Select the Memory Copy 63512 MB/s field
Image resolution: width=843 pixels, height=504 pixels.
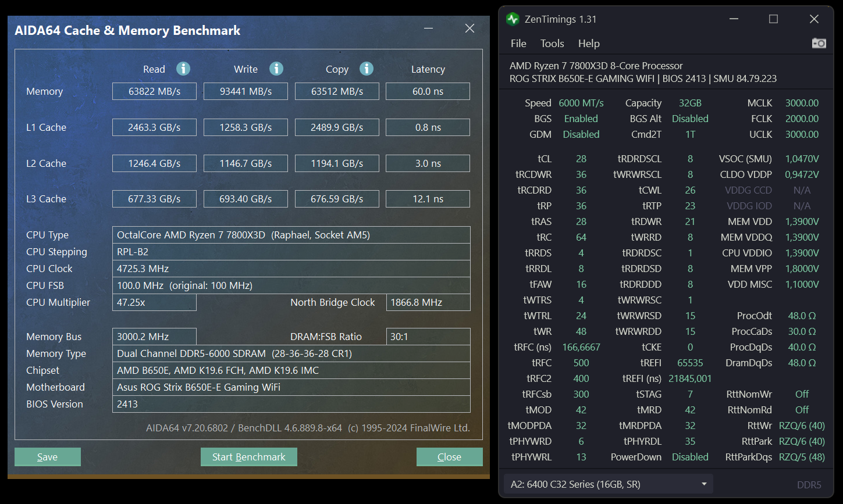[337, 91]
